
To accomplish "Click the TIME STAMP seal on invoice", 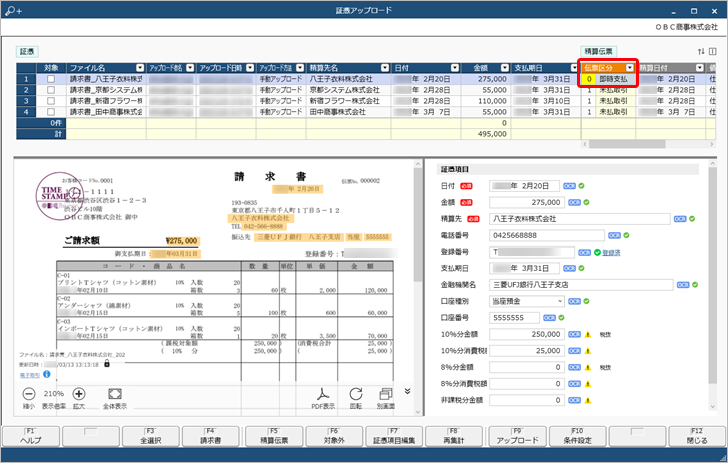I will click(59, 196).
